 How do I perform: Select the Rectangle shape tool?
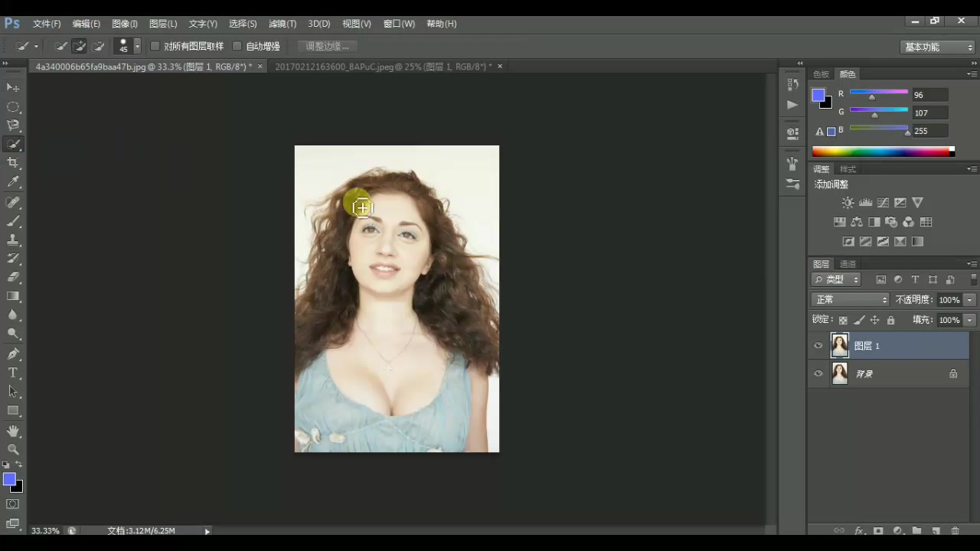[x=13, y=410]
